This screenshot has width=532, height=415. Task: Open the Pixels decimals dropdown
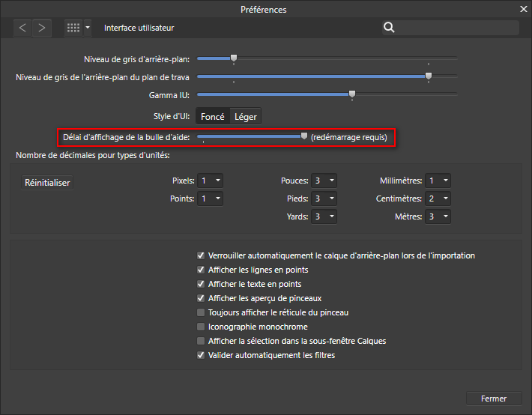click(210, 181)
